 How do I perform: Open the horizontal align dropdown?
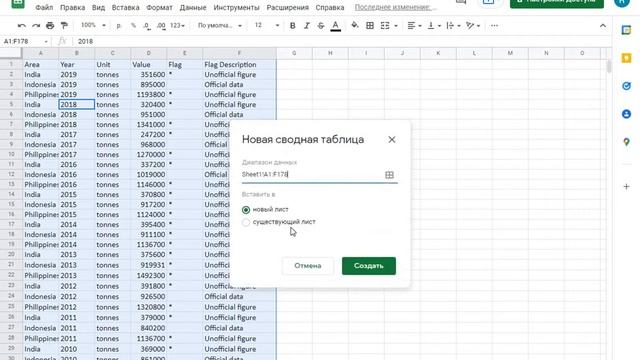tap(414, 26)
